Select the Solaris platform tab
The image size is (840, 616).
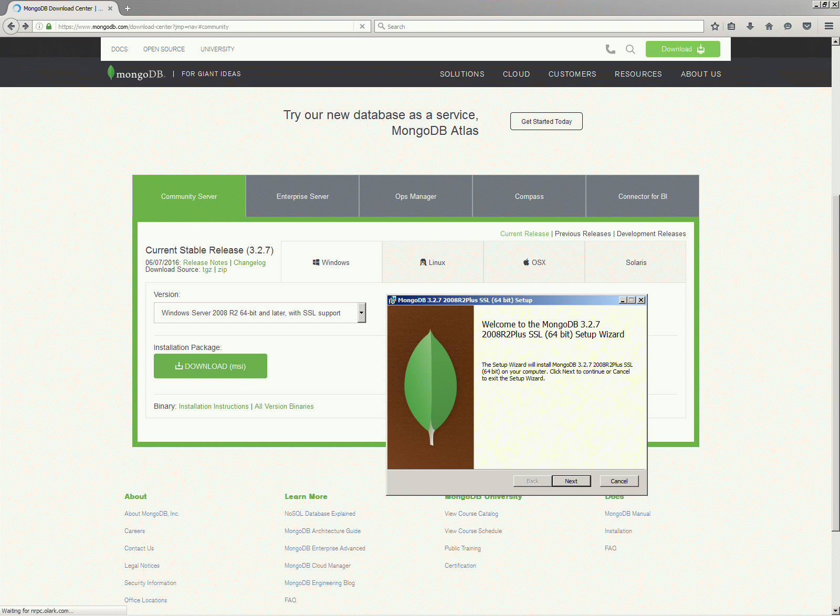click(636, 262)
